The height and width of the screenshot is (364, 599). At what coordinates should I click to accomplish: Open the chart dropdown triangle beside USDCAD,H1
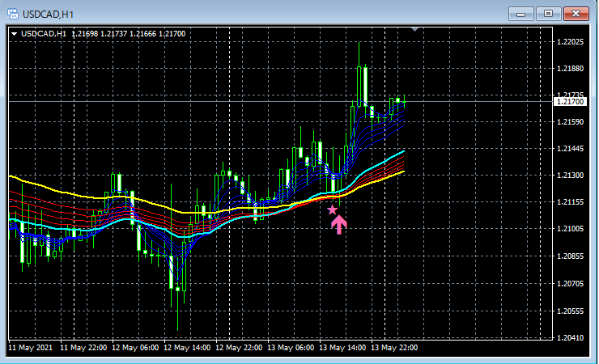tap(14, 34)
